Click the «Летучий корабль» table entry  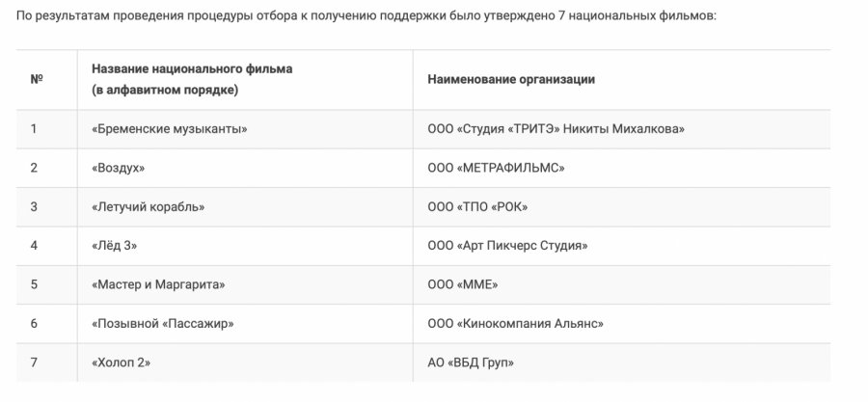coord(148,206)
